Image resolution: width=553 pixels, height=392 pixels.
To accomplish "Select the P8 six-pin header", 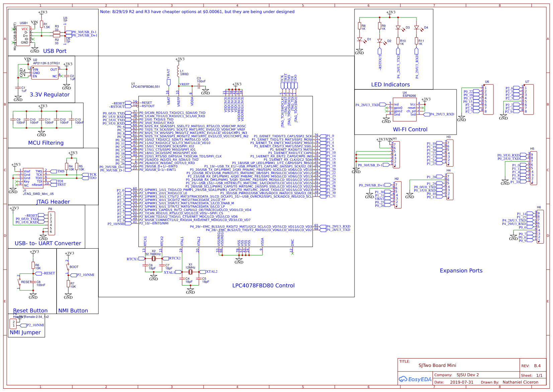I will pyautogui.click(x=52, y=223).
